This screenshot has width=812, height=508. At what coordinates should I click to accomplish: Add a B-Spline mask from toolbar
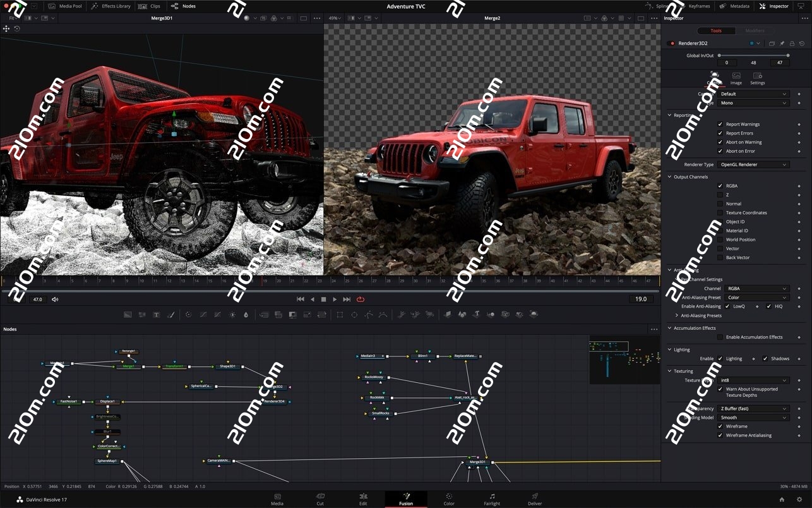(383, 314)
